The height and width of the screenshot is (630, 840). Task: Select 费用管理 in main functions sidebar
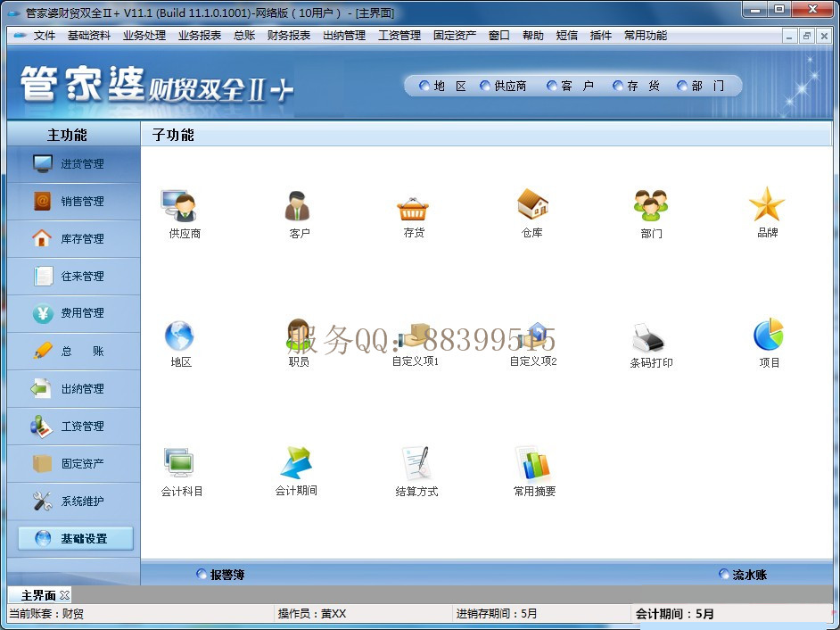[74, 313]
